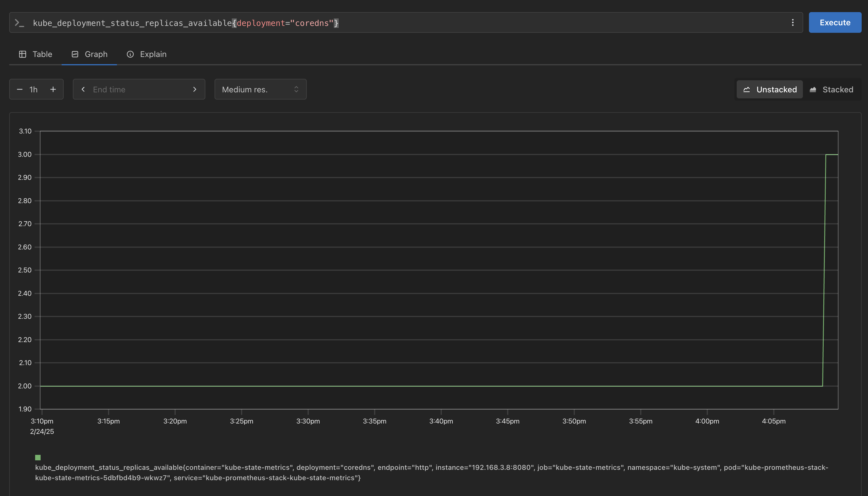
Task: Switch the chart to Stacked mode
Action: point(831,89)
